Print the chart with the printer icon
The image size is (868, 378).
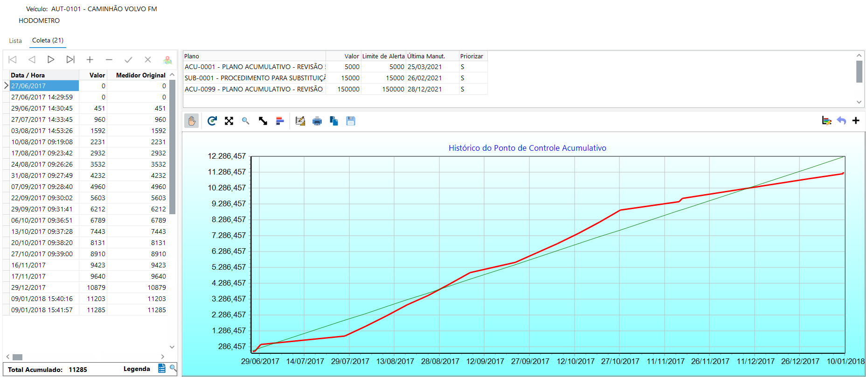pyautogui.click(x=317, y=121)
